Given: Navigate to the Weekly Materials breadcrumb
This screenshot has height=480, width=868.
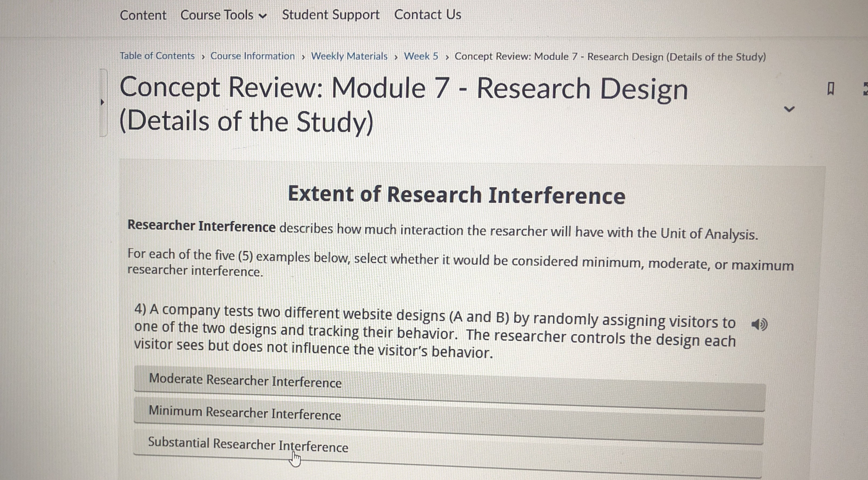Looking at the screenshot, I should [349, 56].
